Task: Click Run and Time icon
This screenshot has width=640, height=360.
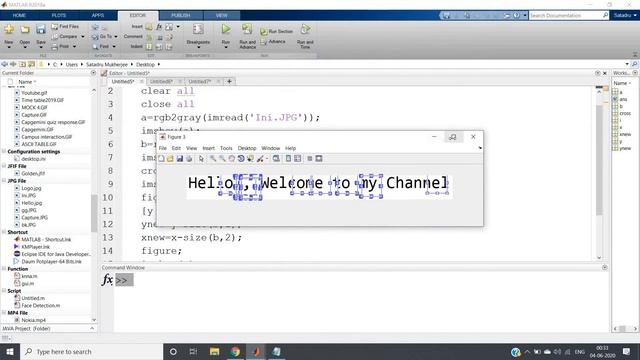Action: tap(305, 29)
